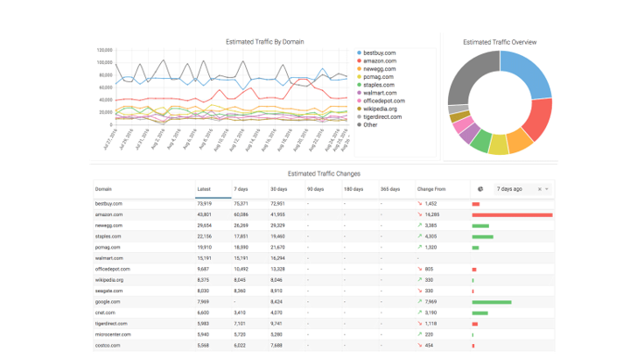Screen dimensions: 644x358
Task: Toggle wikipedia.org series in chart legend
Action: [x=376, y=109]
